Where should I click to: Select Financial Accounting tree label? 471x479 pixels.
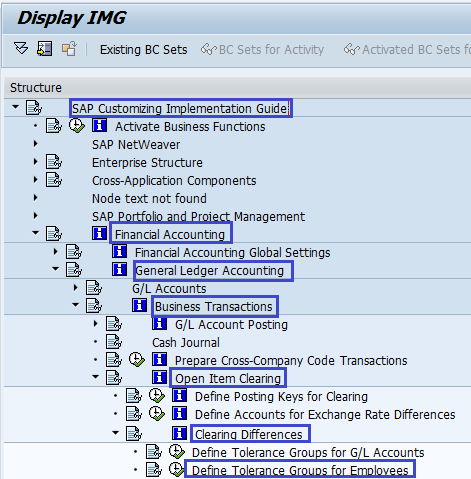pos(170,235)
